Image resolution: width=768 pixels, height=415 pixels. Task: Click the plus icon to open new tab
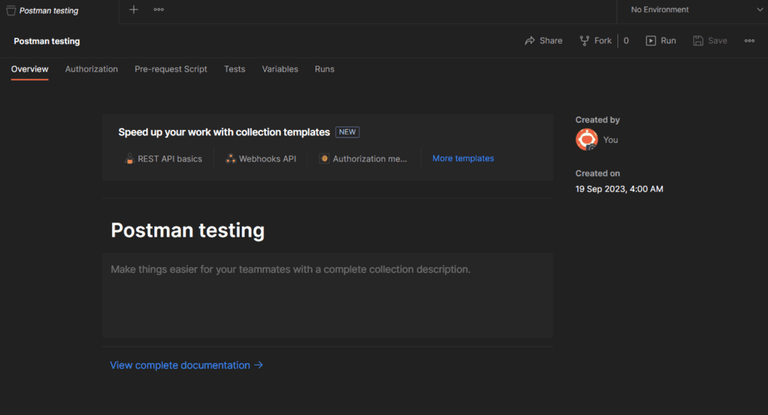click(x=134, y=10)
